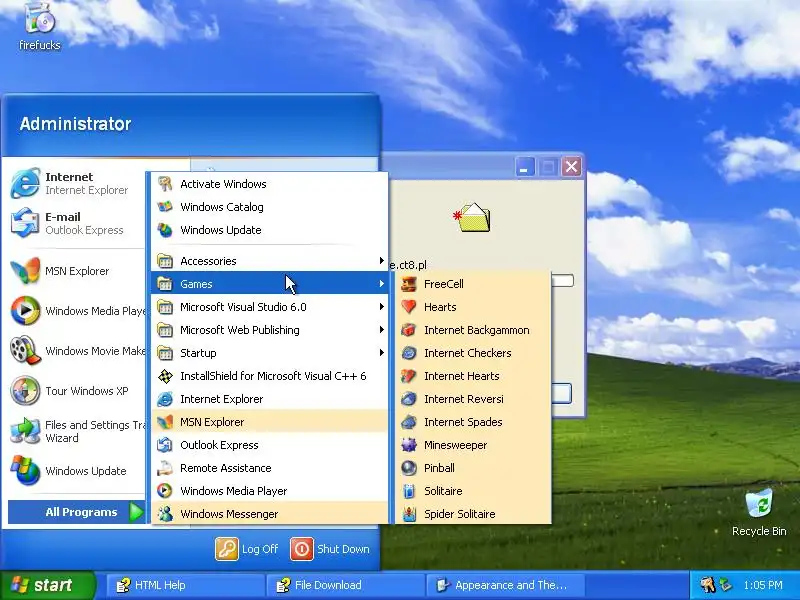Click the Internet Spades icon
The image size is (800, 600).
[409, 422]
